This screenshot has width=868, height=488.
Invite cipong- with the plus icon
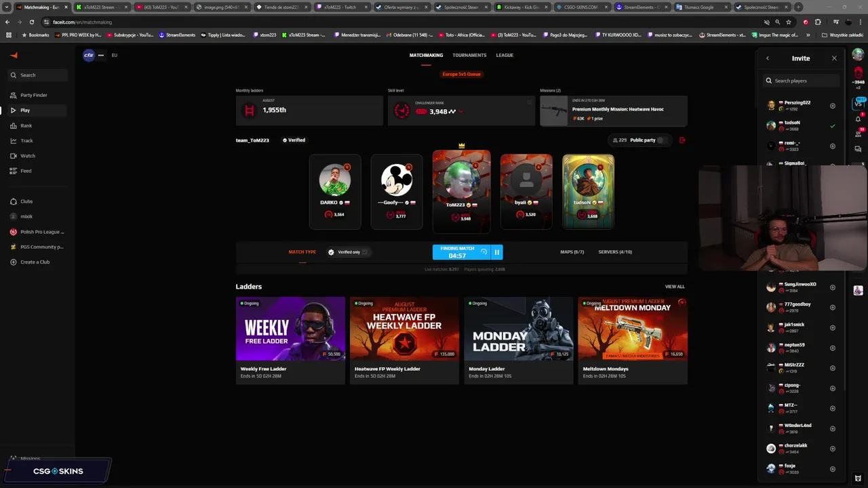tap(833, 388)
